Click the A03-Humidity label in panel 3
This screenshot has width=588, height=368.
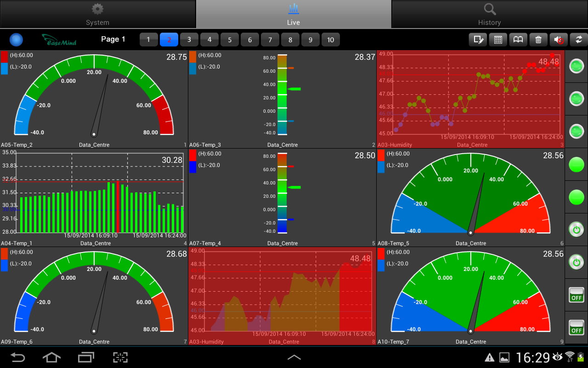tap(395, 145)
